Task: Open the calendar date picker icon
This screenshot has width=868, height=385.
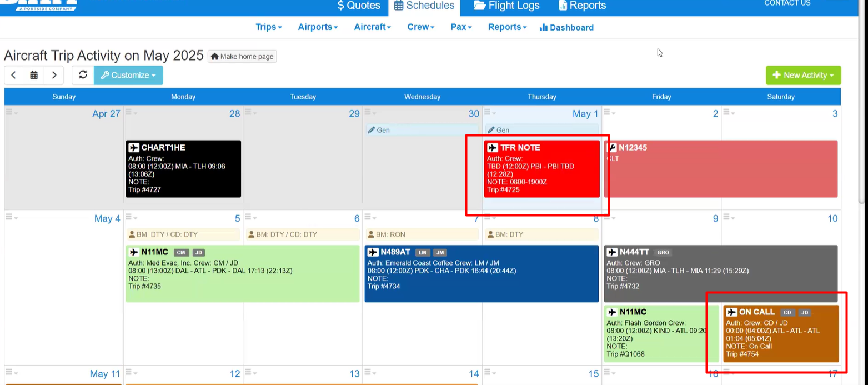Action: tap(33, 75)
